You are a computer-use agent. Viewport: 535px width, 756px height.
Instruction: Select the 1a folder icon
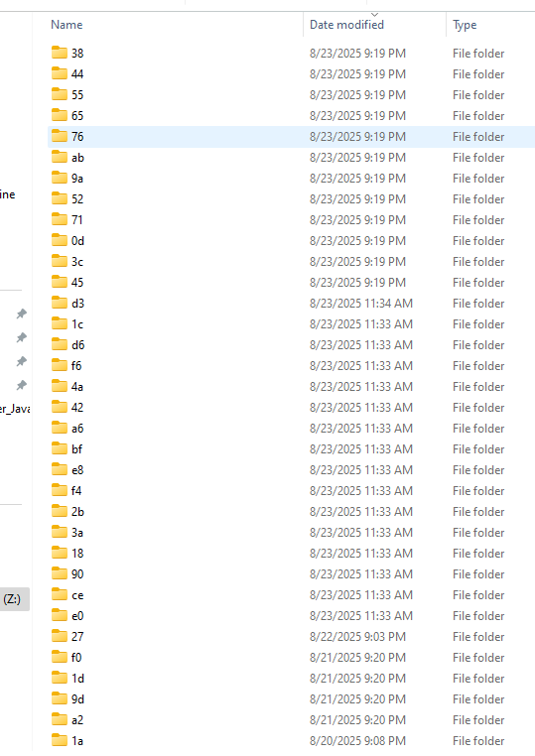coord(60,740)
